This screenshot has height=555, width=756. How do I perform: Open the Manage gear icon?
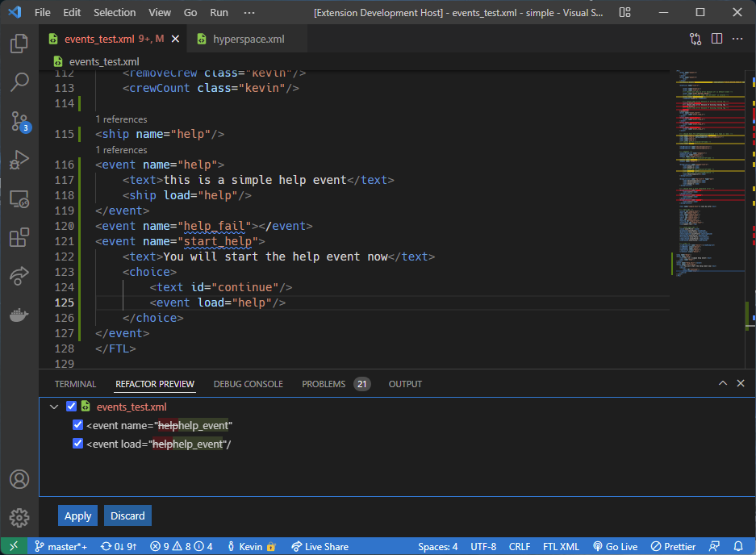click(19, 517)
